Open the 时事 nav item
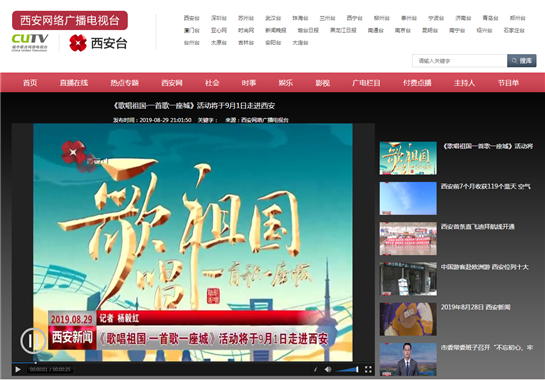Viewport: 545px width, 380px height. 249,83
